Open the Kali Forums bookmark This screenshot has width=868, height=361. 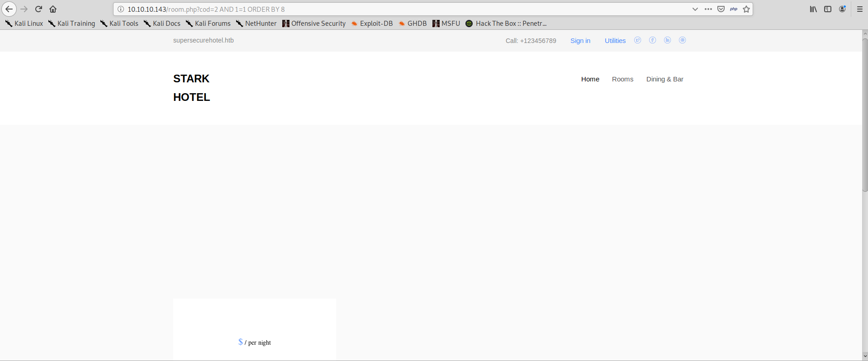click(208, 24)
